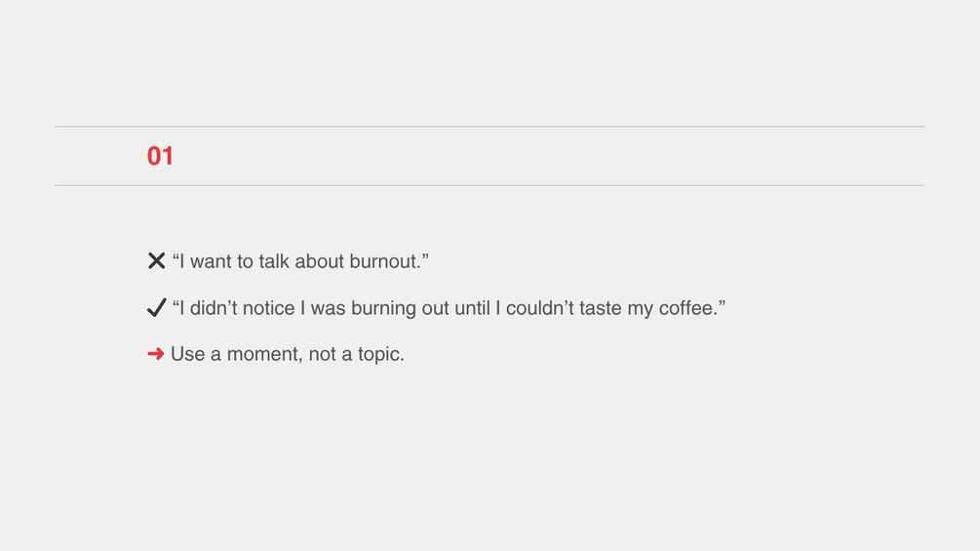Image resolution: width=980 pixels, height=551 pixels.
Task: Click the red slide number 01
Action: coord(160,156)
